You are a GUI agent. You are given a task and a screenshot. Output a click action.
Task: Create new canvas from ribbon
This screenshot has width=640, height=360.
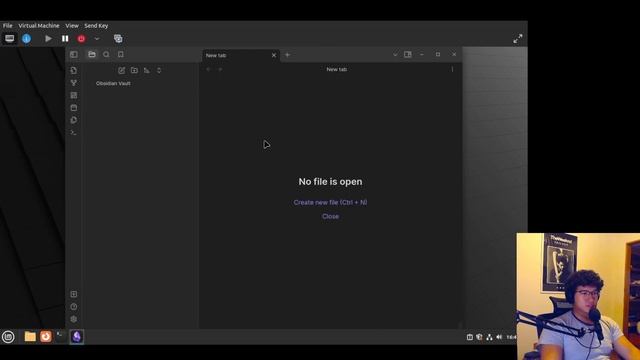coord(74,95)
